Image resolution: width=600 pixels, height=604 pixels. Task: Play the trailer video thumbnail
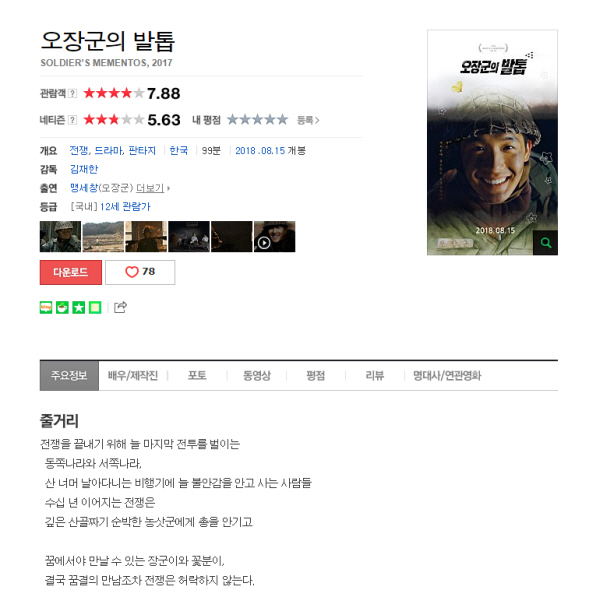click(x=275, y=237)
